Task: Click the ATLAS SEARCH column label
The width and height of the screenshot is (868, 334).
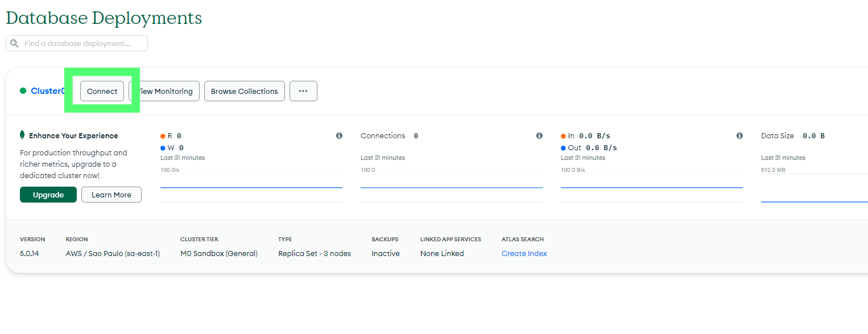Action: (x=523, y=240)
